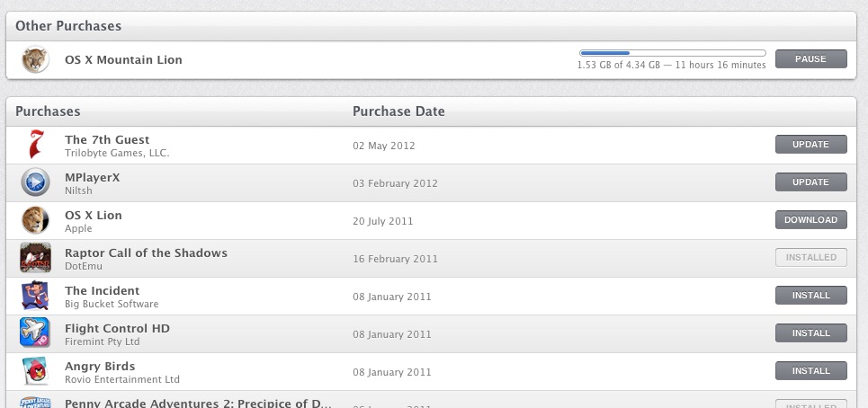Click the Angry Birds app icon
Viewport: 868px width, 408px height.
(35, 371)
